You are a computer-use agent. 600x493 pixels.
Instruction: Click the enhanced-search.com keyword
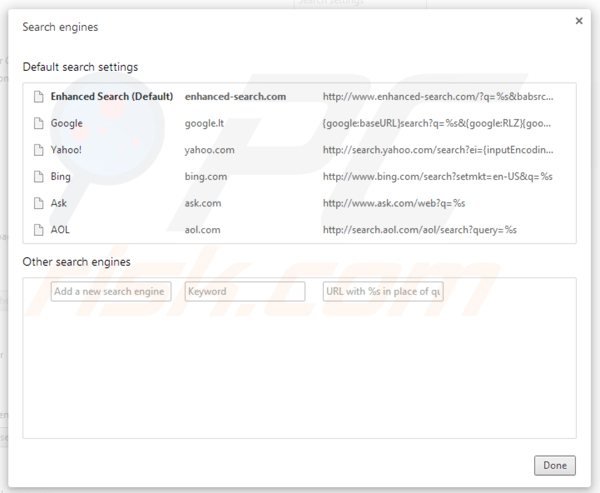click(235, 96)
